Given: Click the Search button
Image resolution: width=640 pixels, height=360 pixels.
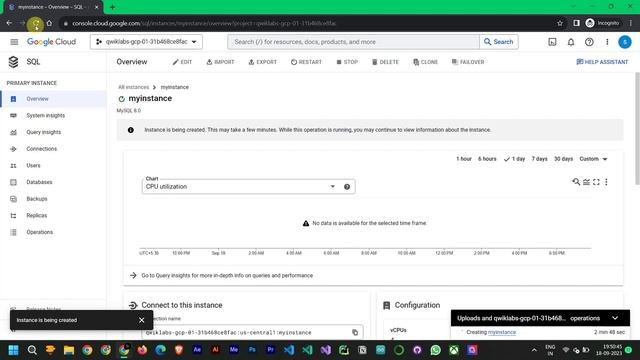Looking at the screenshot, I should coord(498,42).
